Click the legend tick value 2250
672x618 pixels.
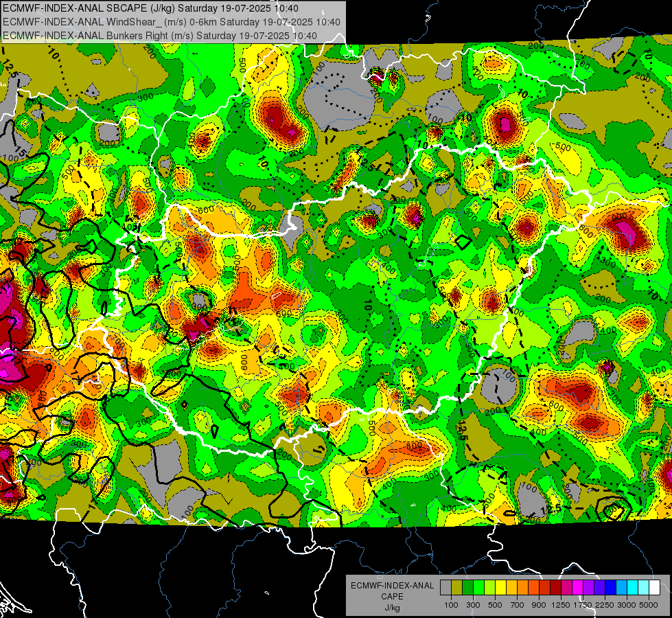(605, 605)
